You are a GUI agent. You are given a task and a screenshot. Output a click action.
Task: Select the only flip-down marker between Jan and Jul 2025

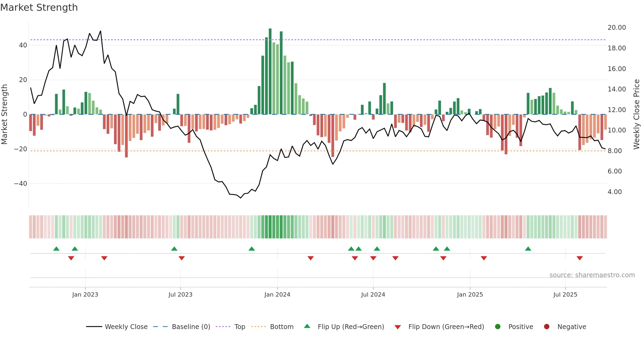[x=484, y=258]
